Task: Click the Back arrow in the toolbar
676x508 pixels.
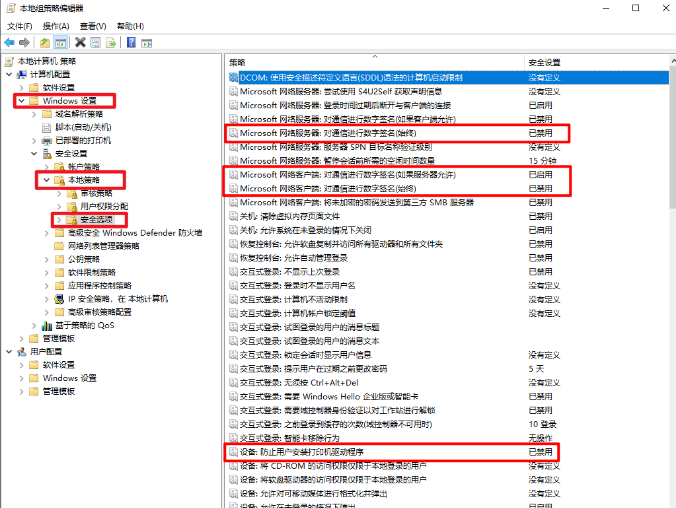Action: click(x=9, y=43)
